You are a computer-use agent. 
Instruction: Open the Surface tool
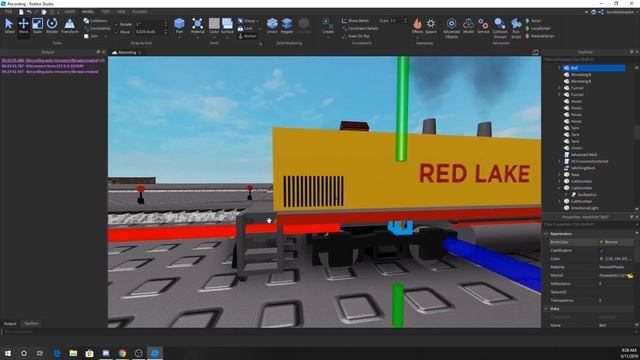227,26
